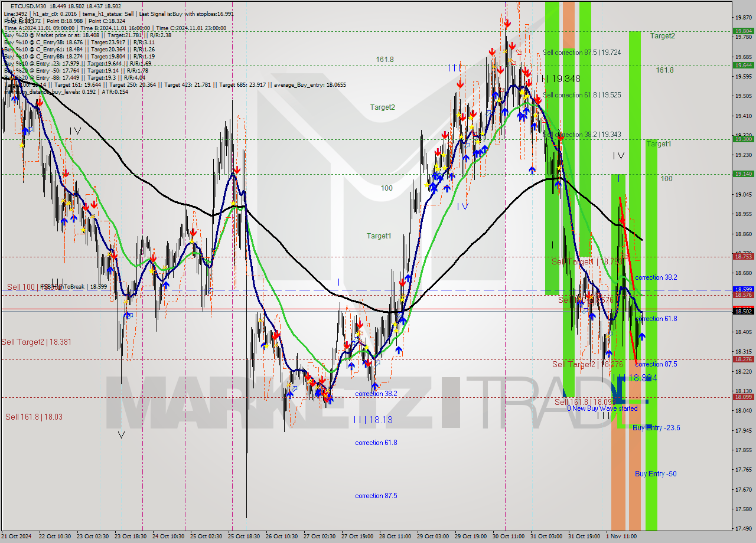
Task: Click the 17.490 price axis value
Action: coord(743,528)
